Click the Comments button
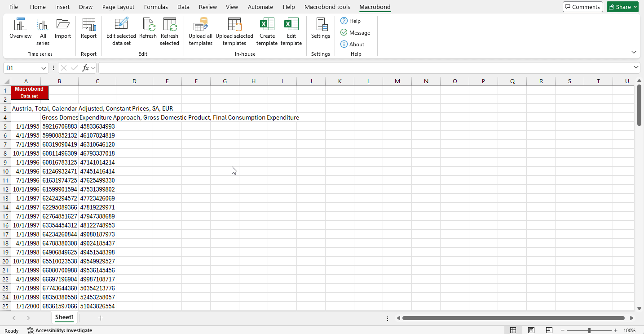This screenshot has width=644, height=334. pyautogui.click(x=582, y=7)
